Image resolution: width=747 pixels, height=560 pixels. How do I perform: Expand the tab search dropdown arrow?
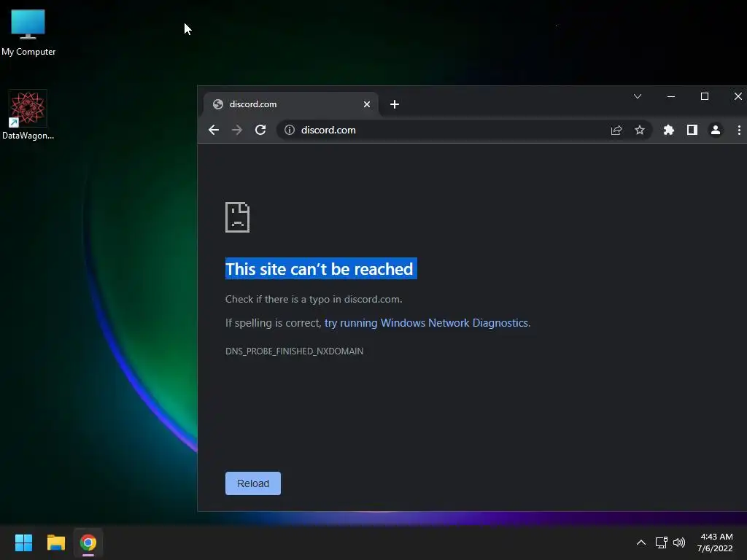click(x=638, y=97)
